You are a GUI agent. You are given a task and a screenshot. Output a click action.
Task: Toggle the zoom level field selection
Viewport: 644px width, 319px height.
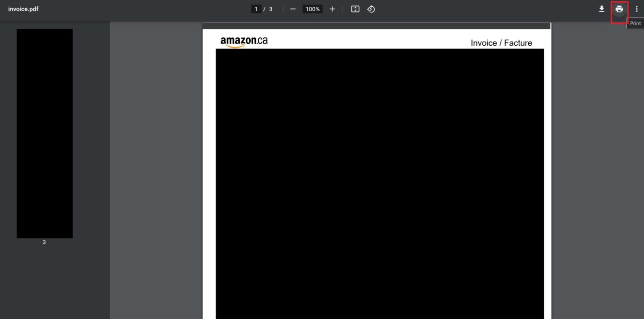tap(312, 9)
